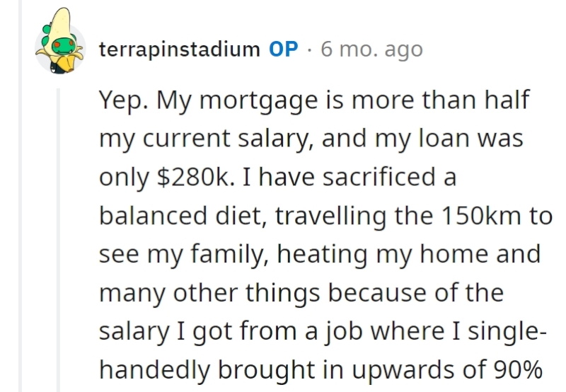Click the blue OP badge

pos(284,49)
